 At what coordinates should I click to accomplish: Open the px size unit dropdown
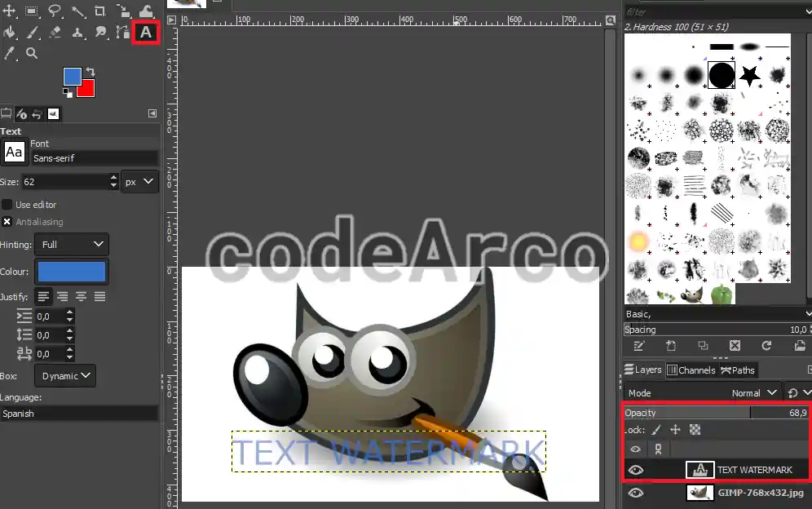(140, 182)
